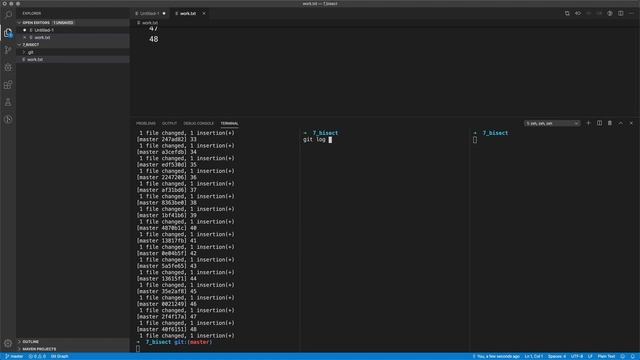Viewport: 640px width, 360px height.
Task: Click the Untitled-1 tab unsaved dot
Action: [164, 13]
